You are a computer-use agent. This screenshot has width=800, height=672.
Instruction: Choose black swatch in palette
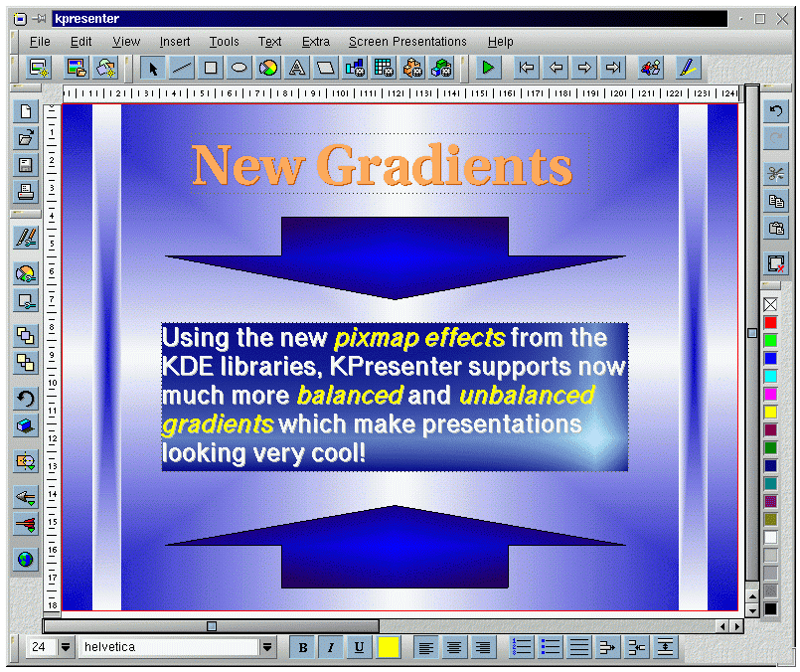[770, 608]
